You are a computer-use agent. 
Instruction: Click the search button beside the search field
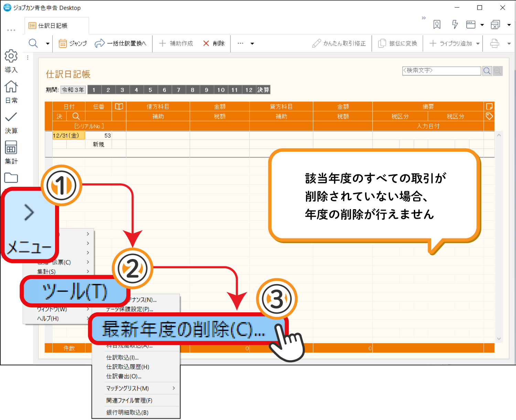(x=487, y=71)
